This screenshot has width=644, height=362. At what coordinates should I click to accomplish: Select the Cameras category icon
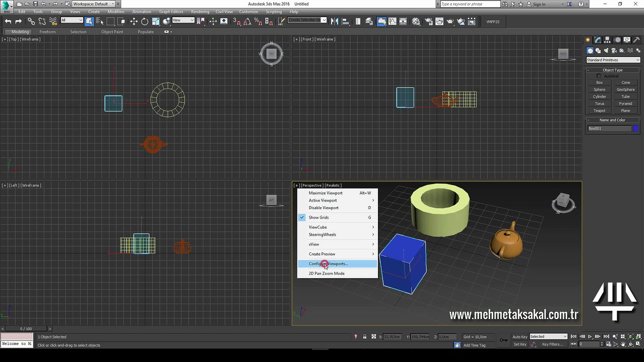click(614, 50)
